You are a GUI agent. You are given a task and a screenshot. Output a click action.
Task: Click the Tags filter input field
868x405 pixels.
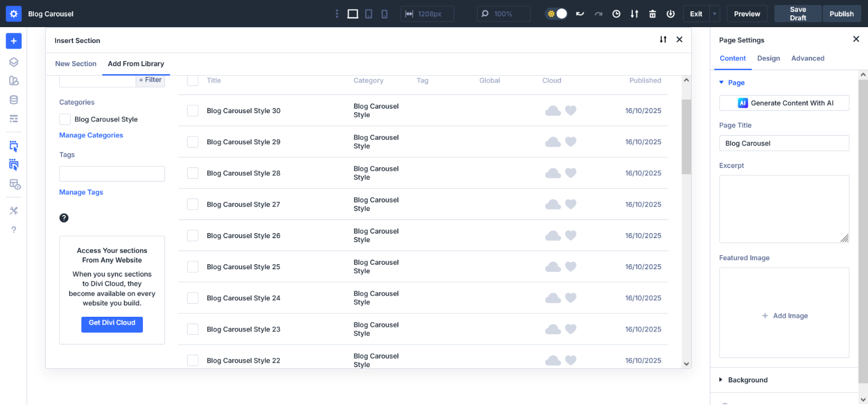[x=112, y=174]
